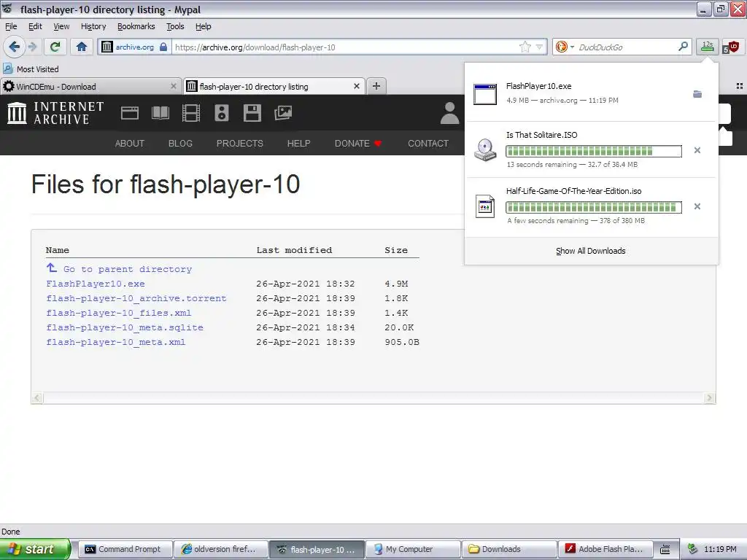The height and width of the screenshot is (560, 747).
Task: Open flash-player-10_meta.sqlite link
Action: click(x=125, y=327)
